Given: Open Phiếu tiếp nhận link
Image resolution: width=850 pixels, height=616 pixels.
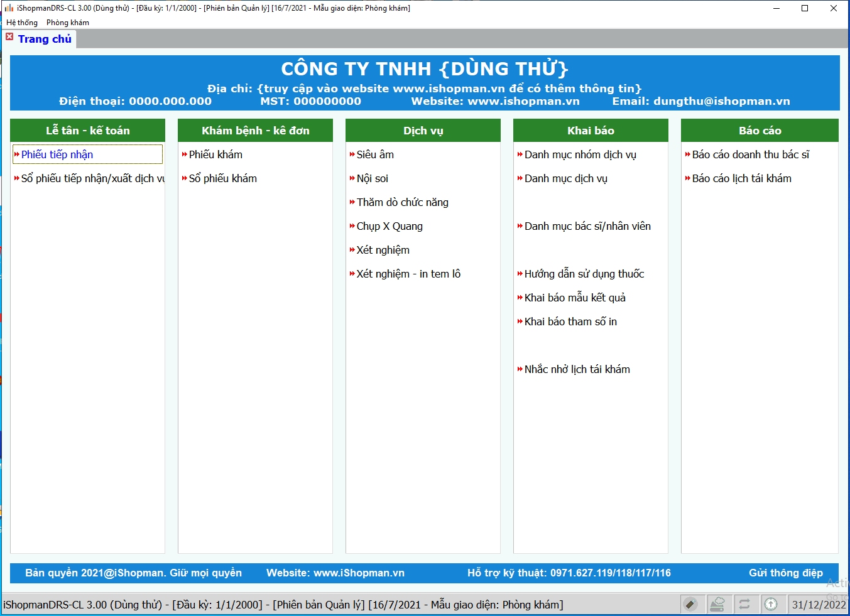Looking at the screenshot, I should click(x=57, y=154).
